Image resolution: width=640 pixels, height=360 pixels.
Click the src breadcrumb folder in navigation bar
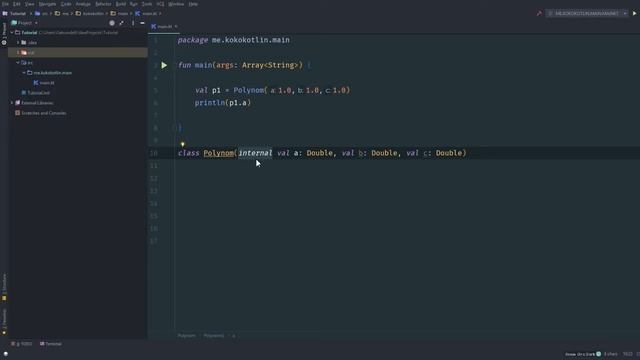(x=41, y=13)
